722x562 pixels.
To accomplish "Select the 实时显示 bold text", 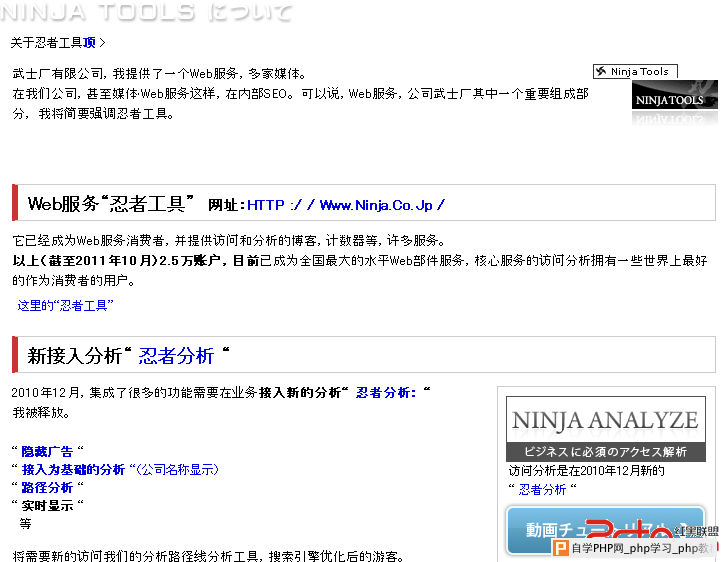I will (x=47, y=506).
